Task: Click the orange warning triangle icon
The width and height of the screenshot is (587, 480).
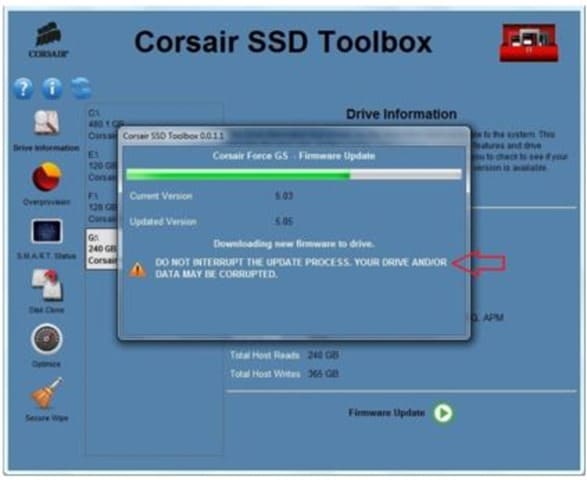Action: [137, 269]
